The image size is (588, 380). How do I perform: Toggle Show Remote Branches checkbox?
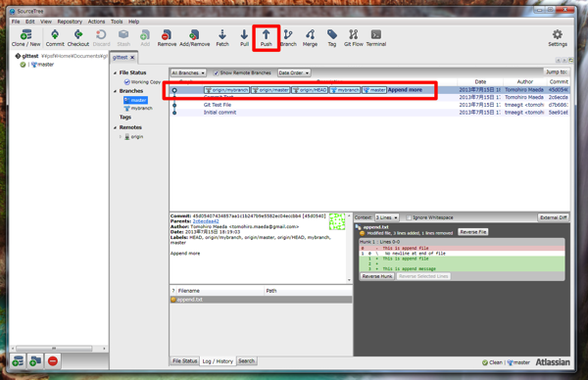click(x=216, y=72)
